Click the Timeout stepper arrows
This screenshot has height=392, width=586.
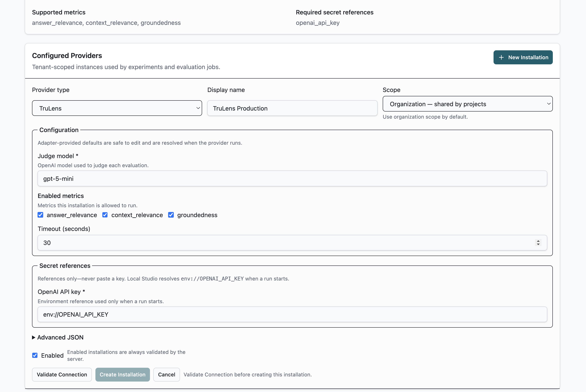(538, 243)
